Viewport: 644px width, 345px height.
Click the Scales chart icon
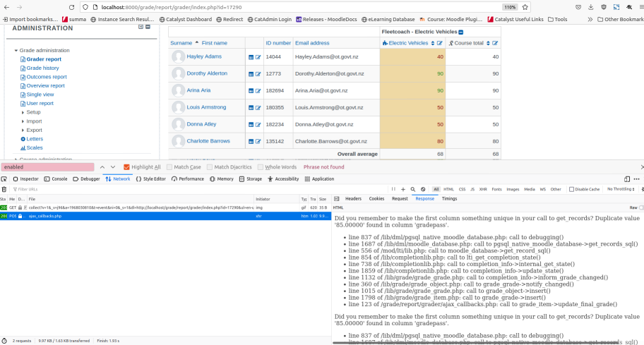(x=23, y=147)
